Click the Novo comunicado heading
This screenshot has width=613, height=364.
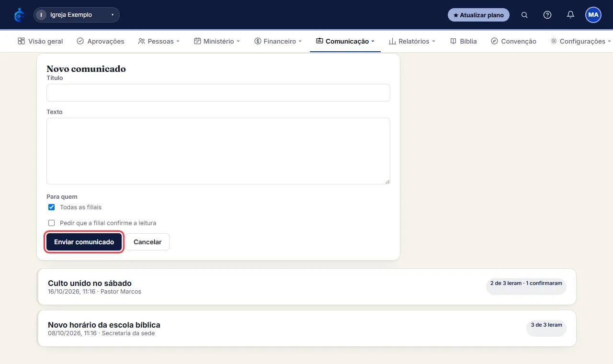[x=86, y=69]
